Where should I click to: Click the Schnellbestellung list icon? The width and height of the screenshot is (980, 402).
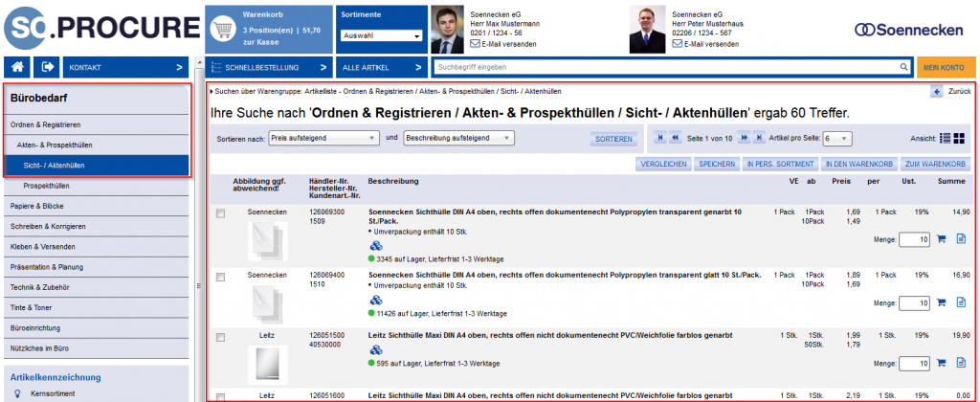tap(217, 67)
